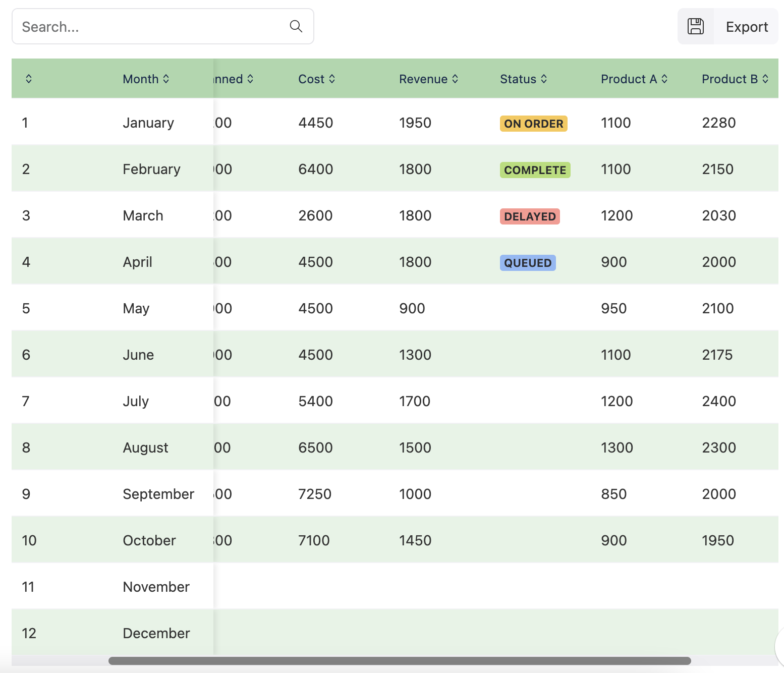The width and height of the screenshot is (784, 673).
Task: Select the September row month cell
Action: [158, 494]
